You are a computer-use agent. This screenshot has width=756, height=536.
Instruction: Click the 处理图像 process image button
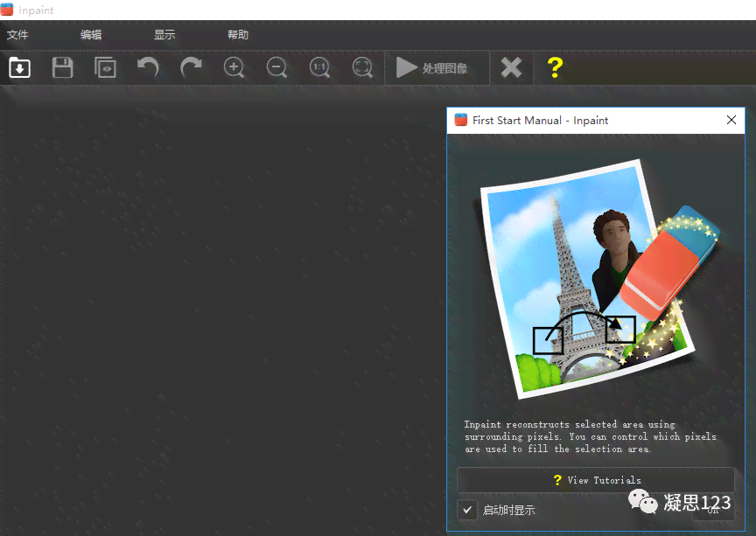click(432, 67)
